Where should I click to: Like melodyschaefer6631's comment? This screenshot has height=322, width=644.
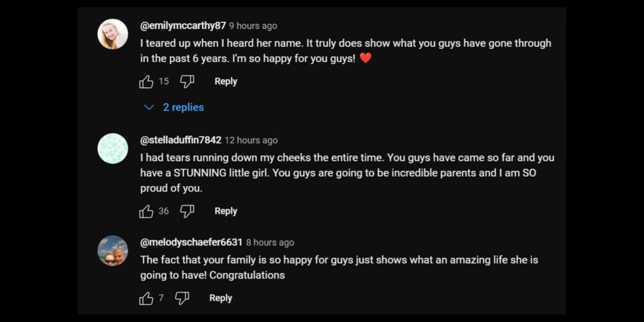[x=146, y=298]
